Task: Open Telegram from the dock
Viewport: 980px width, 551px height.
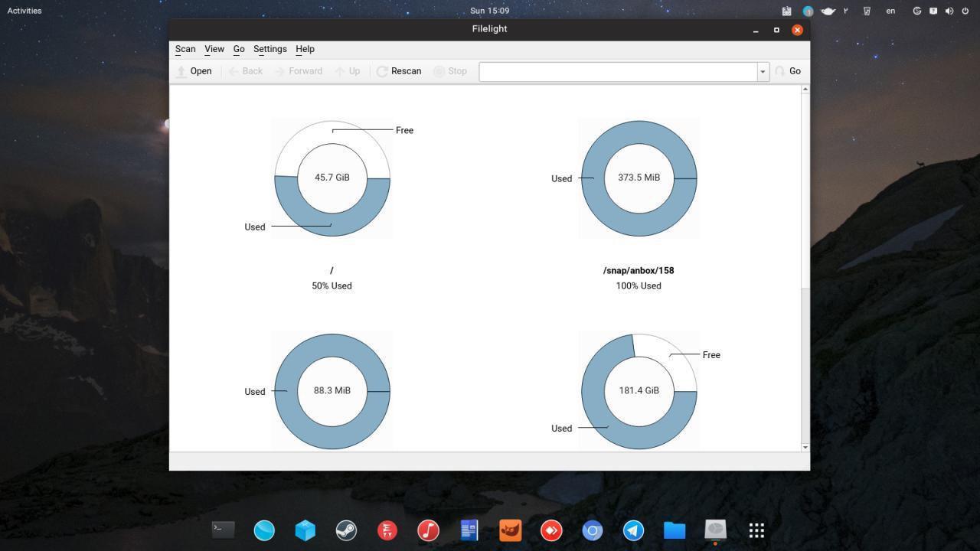Action: 633,530
